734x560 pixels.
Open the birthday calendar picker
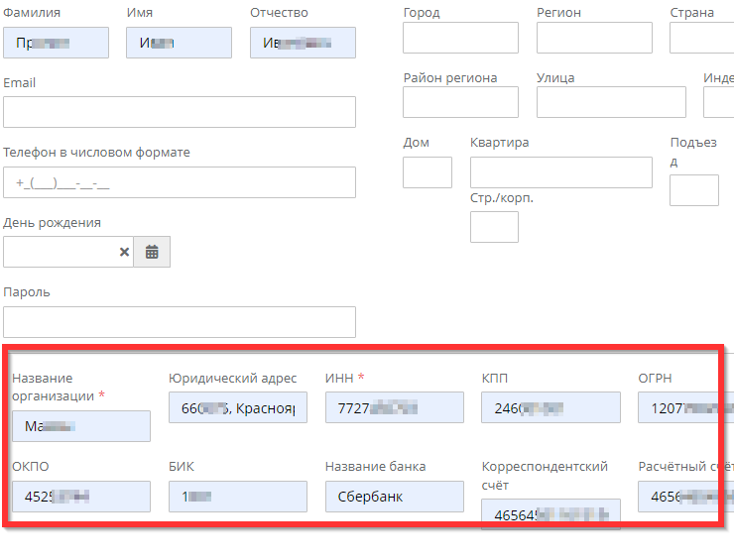[152, 252]
